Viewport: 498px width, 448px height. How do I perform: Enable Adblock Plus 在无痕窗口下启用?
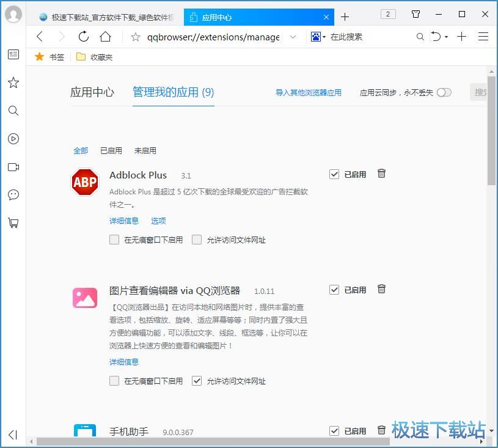[114, 240]
